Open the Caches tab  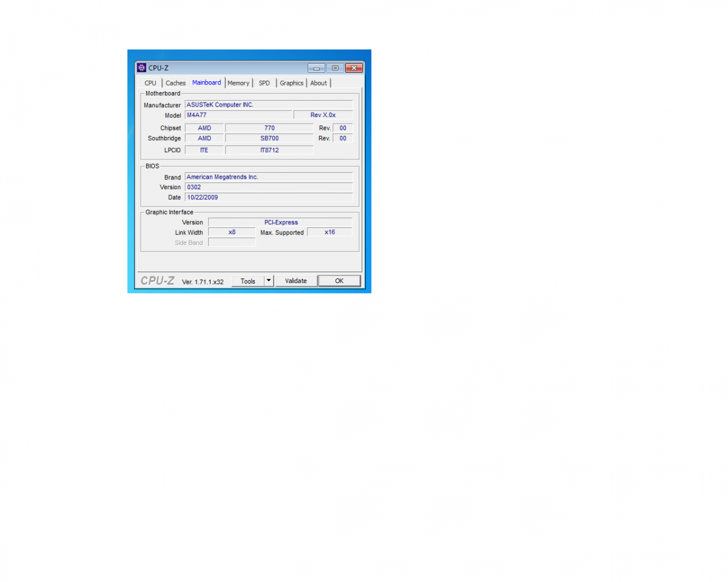[176, 83]
